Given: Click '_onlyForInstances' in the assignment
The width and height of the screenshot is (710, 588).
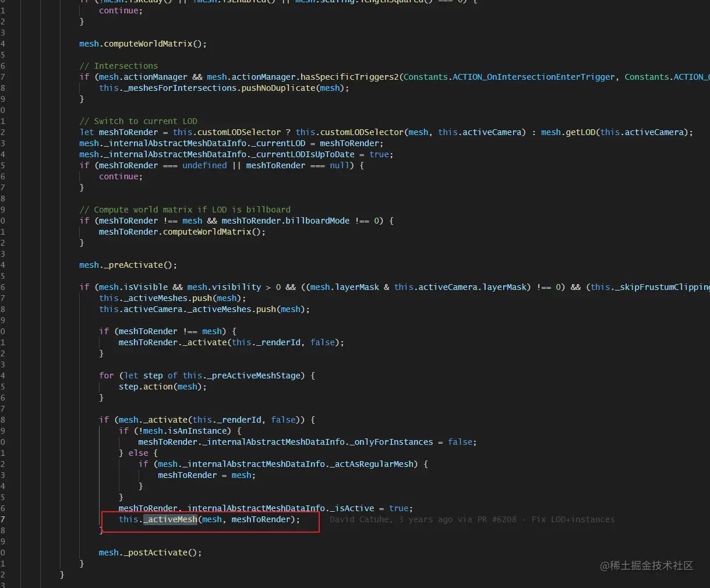Looking at the screenshot, I should coord(390,442).
